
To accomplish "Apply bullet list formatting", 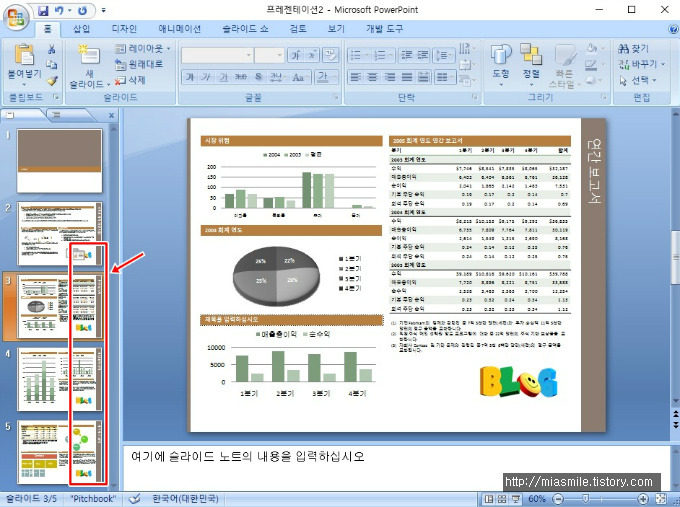I will tap(356, 55).
